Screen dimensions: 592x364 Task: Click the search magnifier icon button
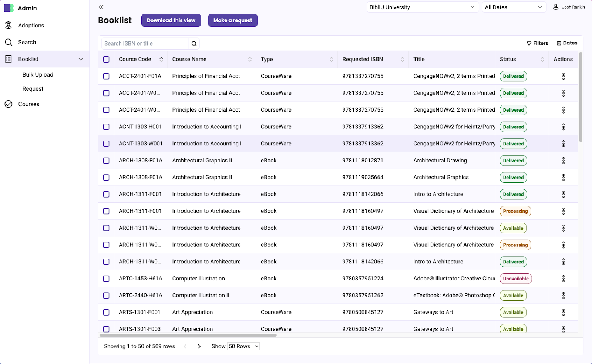194,44
